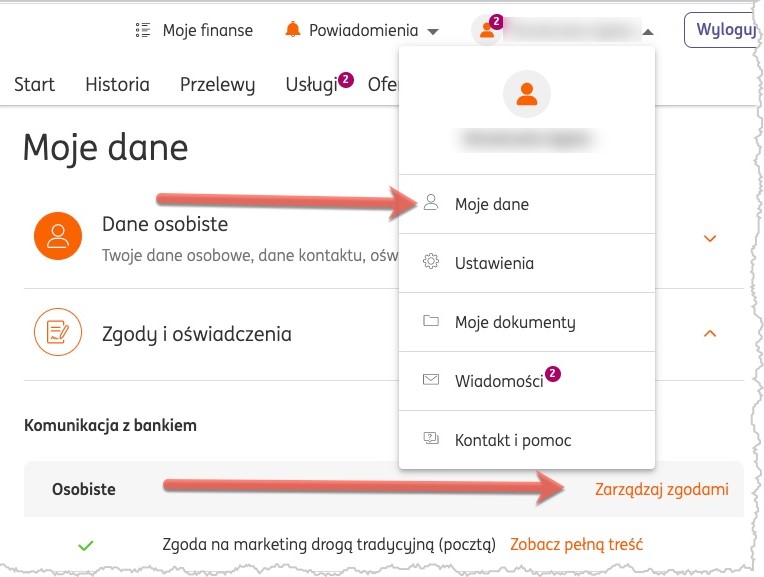The image size is (764, 577).
Task: Click the green checkmark for marketing consent
Action: point(85,545)
